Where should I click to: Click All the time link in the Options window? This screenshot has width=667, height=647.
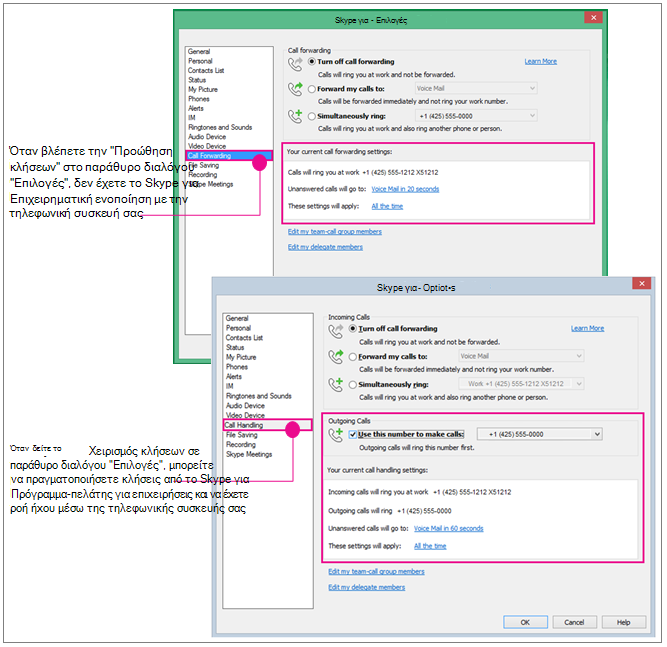point(430,546)
